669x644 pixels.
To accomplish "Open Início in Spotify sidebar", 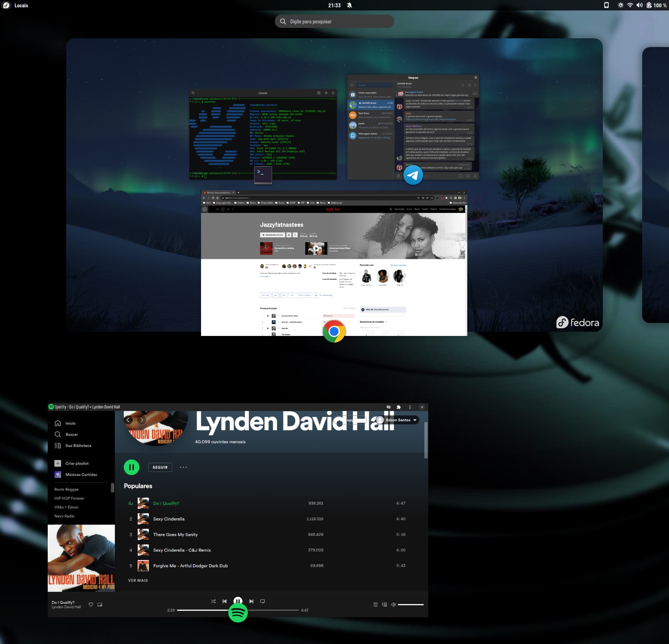I will click(66, 423).
